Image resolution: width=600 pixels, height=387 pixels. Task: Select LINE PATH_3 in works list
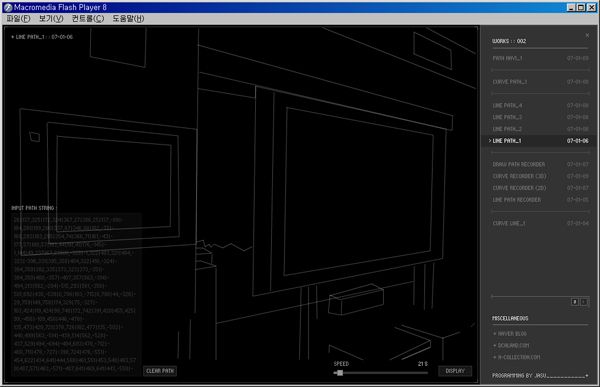click(x=540, y=117)
